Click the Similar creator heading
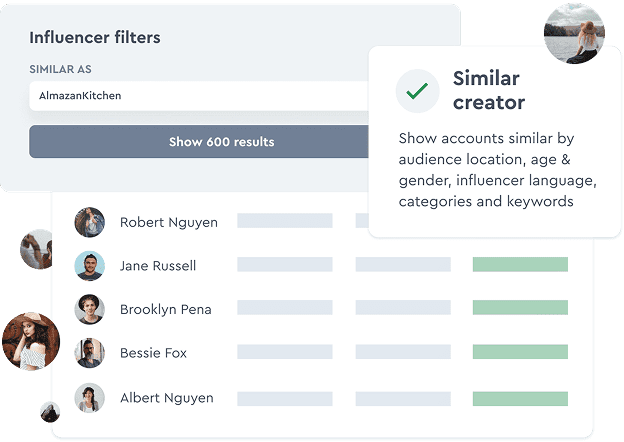The image size is (624, 442). tap(489, 90)
